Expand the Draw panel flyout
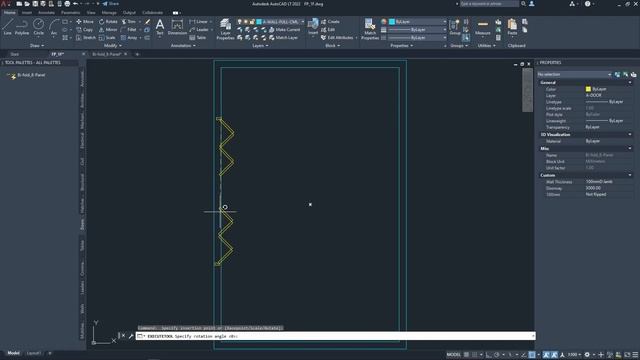 (37, 46)
